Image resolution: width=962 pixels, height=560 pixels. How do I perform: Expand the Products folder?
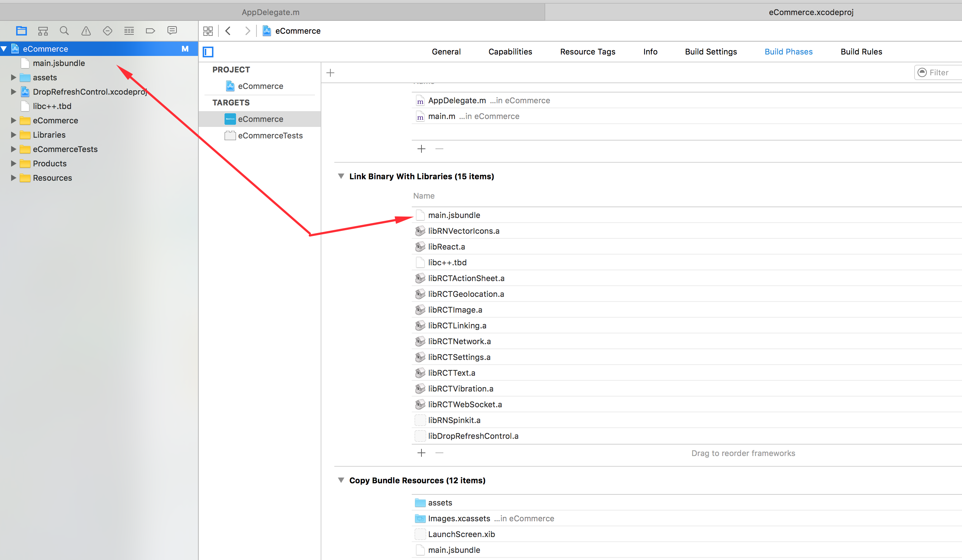(13, 163)
